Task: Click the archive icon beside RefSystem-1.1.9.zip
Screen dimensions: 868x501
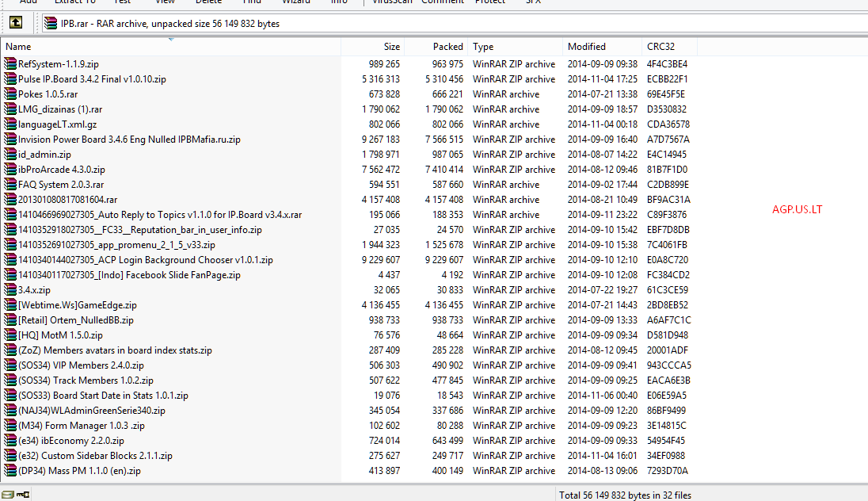Action: 10,64
